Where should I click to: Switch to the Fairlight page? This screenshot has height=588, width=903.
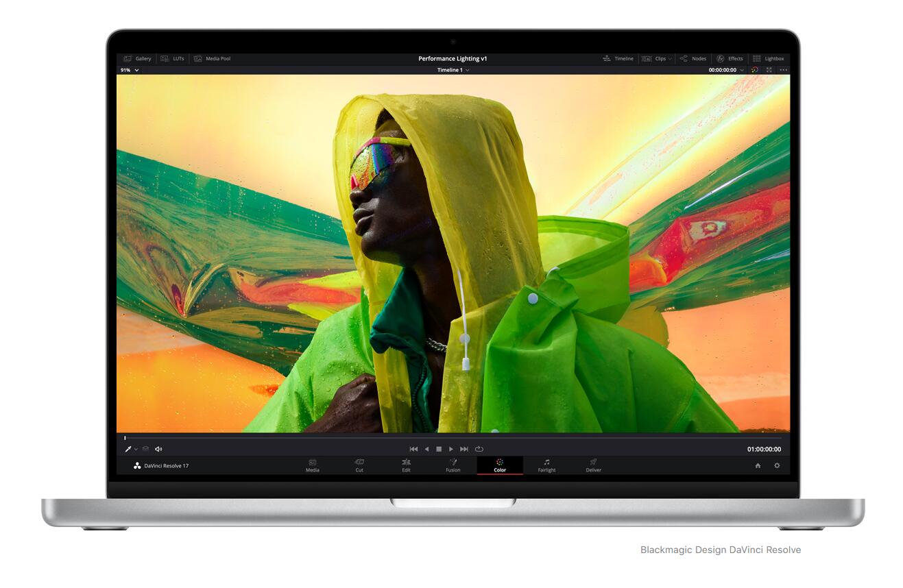(546, 465)
